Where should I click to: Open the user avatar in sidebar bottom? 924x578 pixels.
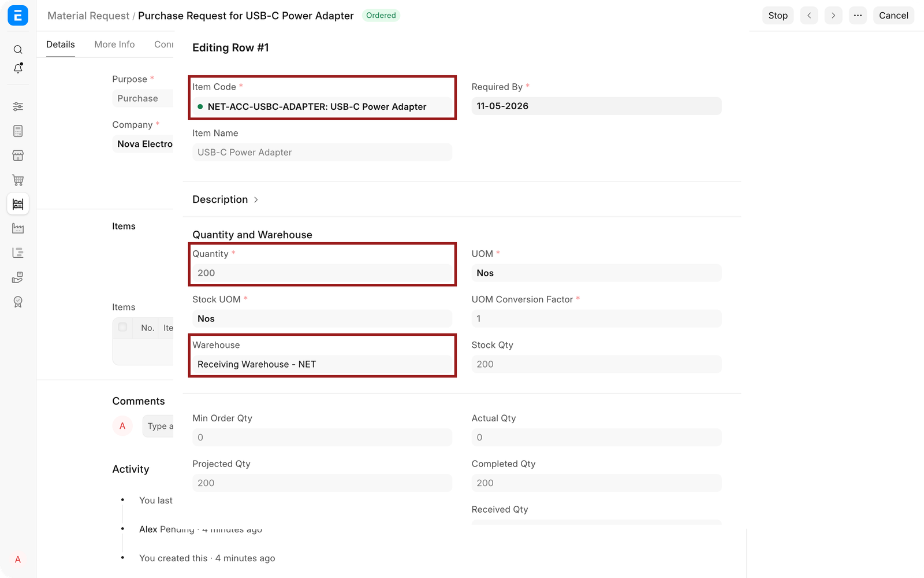click(18, 560)
